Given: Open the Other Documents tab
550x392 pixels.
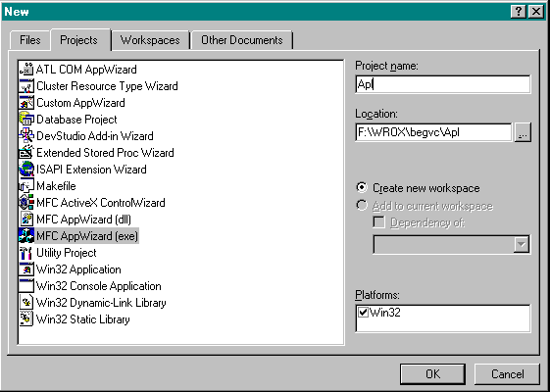Looking at the screenshot, I should [x=242, y=40].
